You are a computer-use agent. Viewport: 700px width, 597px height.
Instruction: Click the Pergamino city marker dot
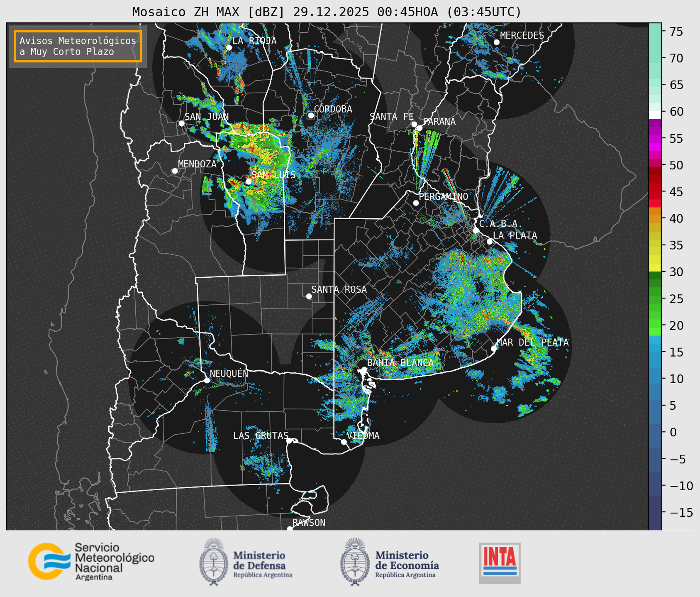(x=416, y=203)
